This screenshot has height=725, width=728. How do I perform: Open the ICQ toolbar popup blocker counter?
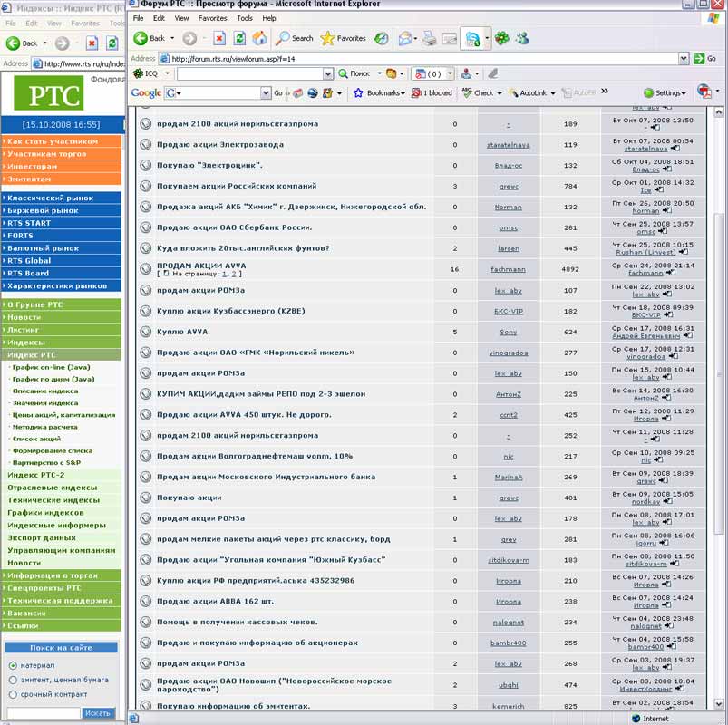(429, 73)
